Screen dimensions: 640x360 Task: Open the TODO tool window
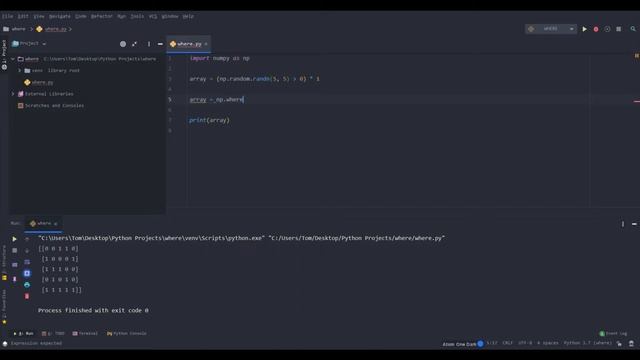coord(53,333)
